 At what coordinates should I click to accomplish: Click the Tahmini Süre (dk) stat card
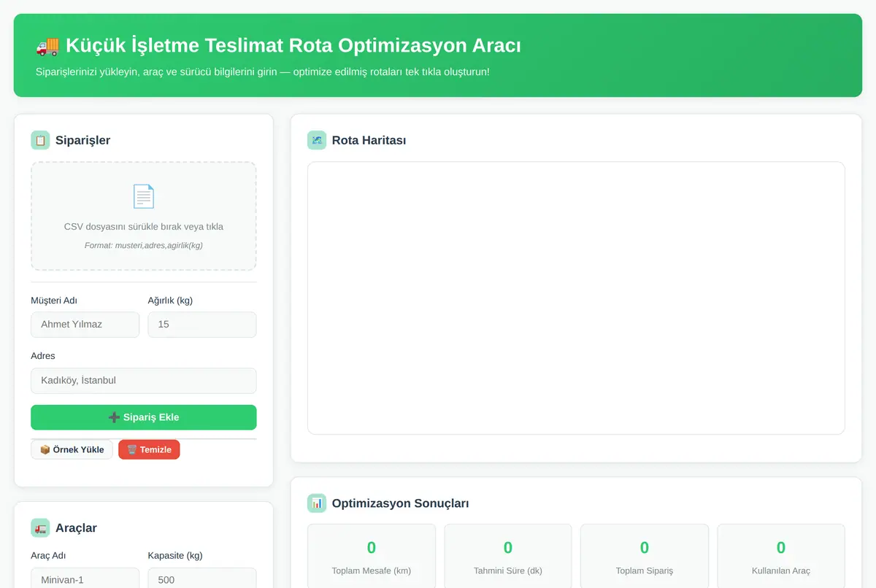click(508, 556)
